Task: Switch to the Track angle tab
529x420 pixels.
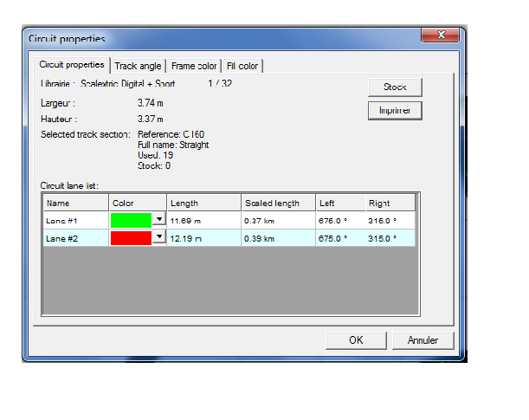Action: point(138,66)
